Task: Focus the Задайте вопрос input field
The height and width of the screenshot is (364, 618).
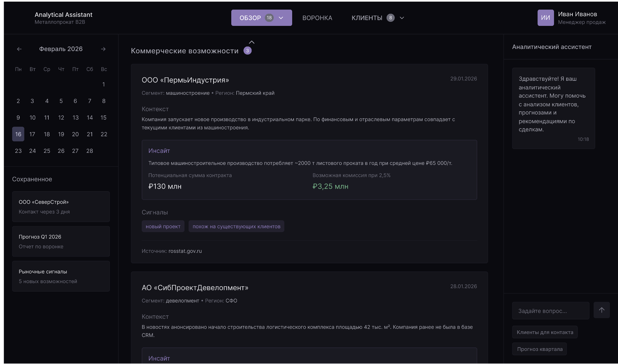Action: [551, 311]
